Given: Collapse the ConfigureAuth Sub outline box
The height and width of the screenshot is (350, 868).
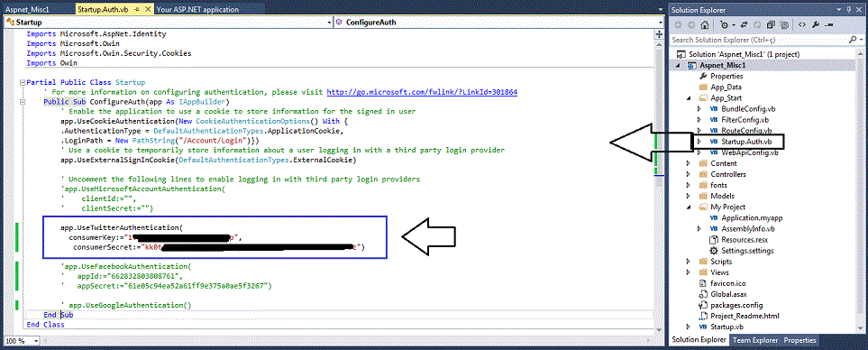Looking at the screenshot, I should 23,102.
